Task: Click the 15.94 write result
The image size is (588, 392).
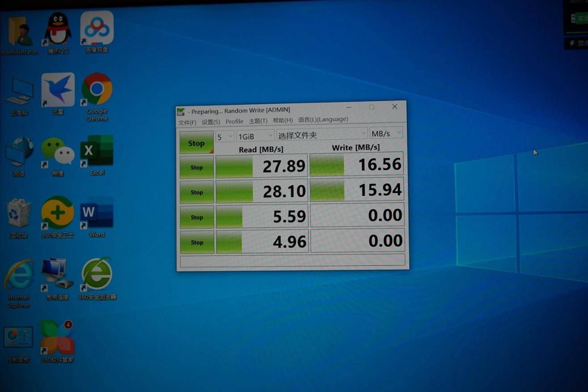Action: pos(357,189)
